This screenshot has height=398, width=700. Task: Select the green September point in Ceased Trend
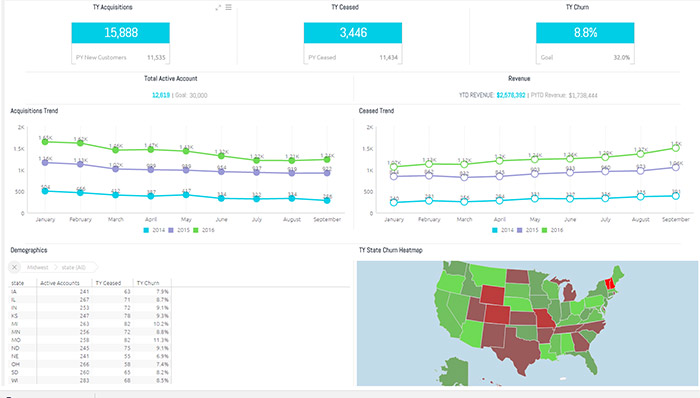[676, 148]
